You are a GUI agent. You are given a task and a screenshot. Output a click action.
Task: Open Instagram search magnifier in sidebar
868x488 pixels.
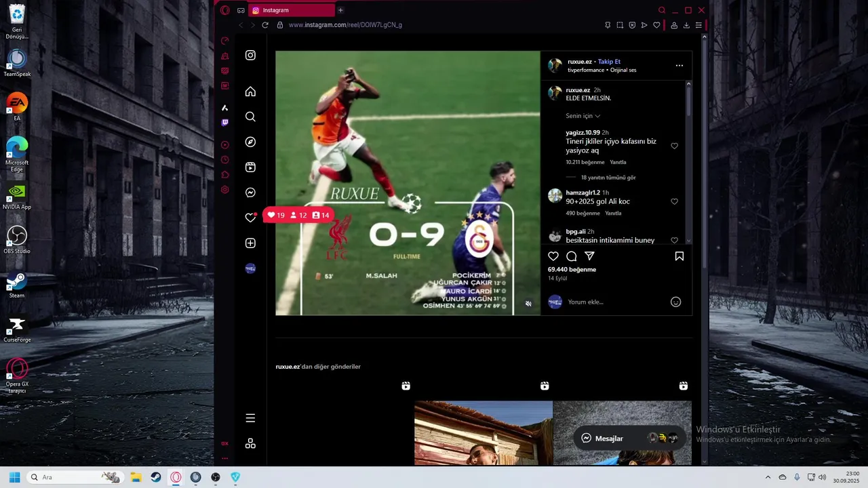tap(250, 117)
